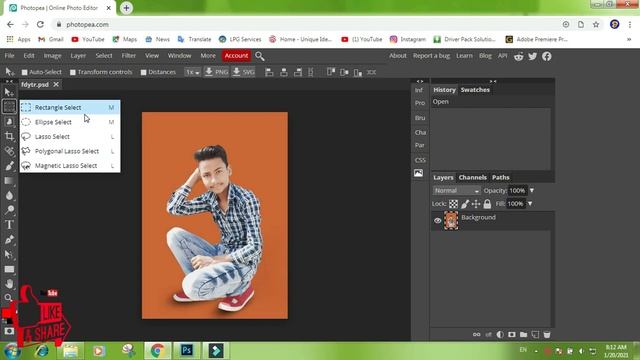The height and width of the screenshot is (360, 640).
Task: Open the Fill slider arrow
Action: click(x=530, y=204)
